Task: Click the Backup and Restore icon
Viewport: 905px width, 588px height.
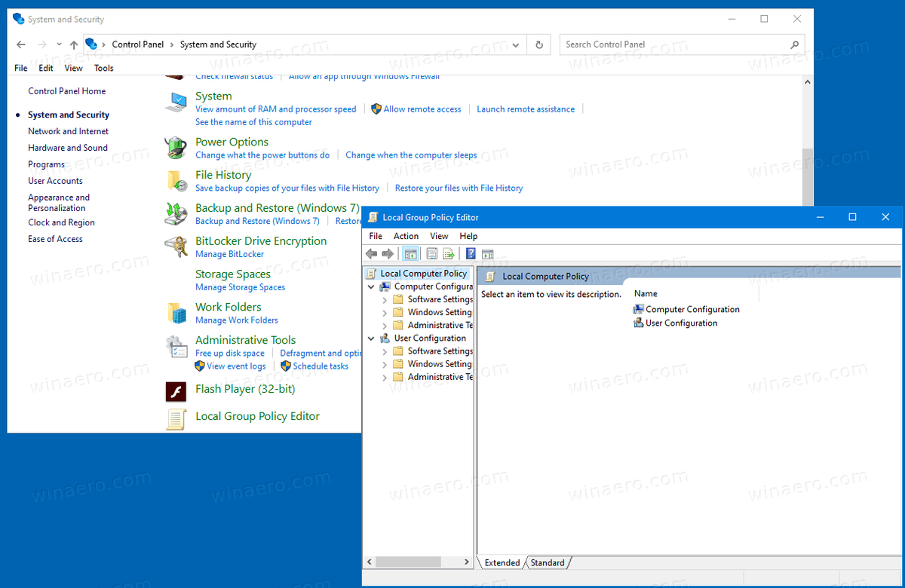Action: (176, 213)
